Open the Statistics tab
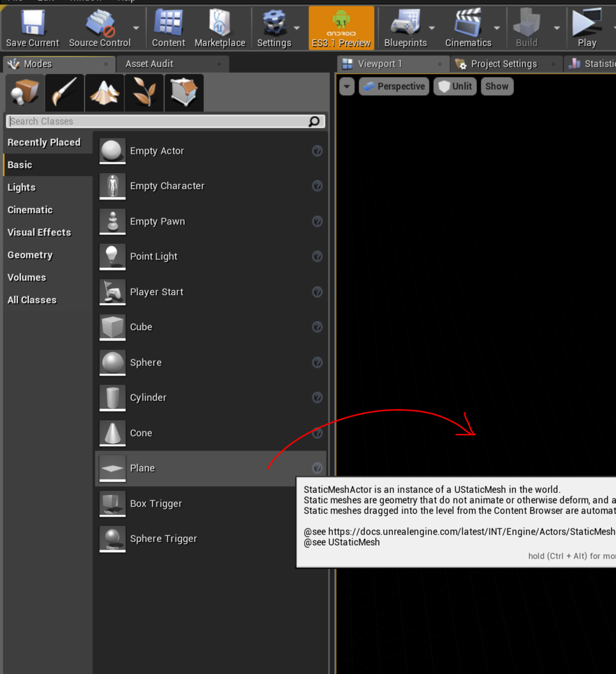Image resolution: width=616 pixels, height=674 pixels. pyautogui.click(x=590, y=64)
